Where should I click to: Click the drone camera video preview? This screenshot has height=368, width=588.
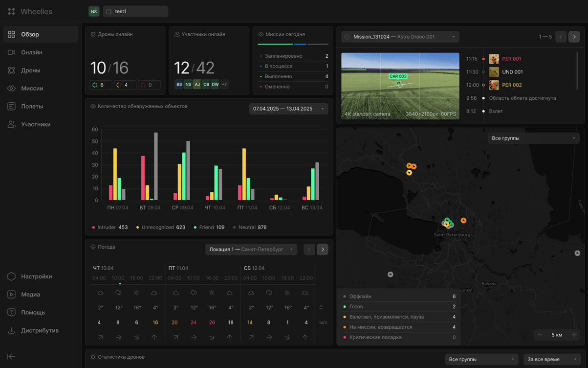(400, 86)
